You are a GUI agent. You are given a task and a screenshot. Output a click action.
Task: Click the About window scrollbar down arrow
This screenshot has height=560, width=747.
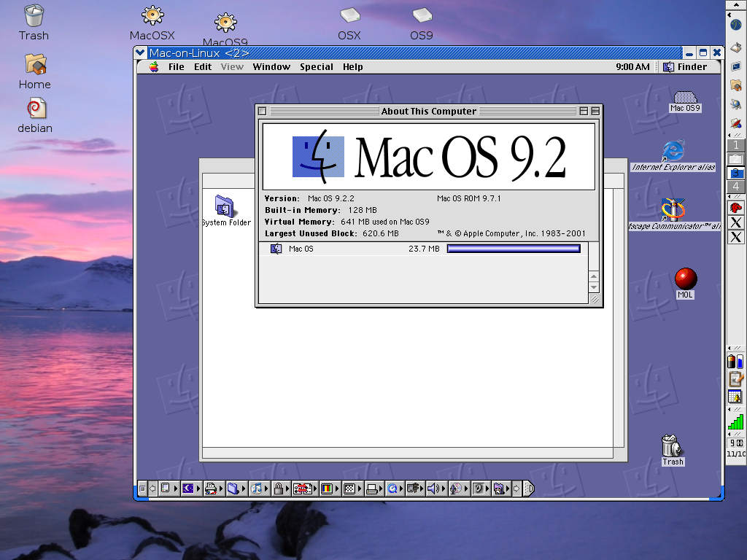(x=594, y=287)
